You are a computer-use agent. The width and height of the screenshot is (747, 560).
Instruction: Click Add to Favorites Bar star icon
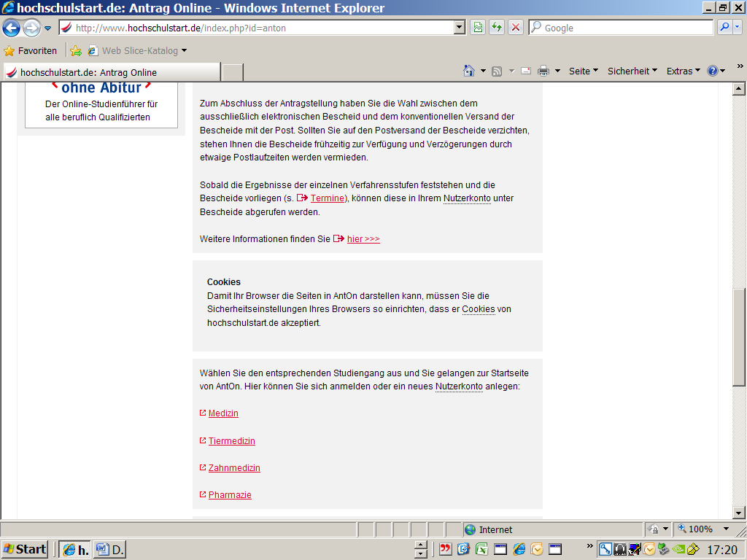point(76,51)
